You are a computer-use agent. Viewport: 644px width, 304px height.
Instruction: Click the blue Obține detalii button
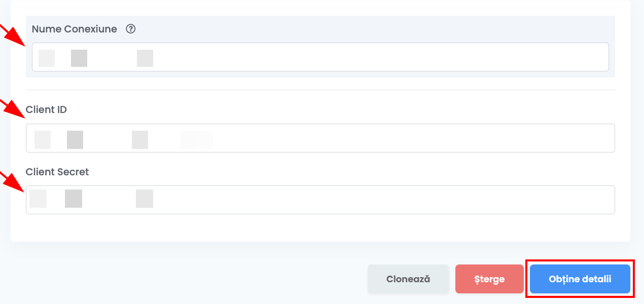point(580,279)
